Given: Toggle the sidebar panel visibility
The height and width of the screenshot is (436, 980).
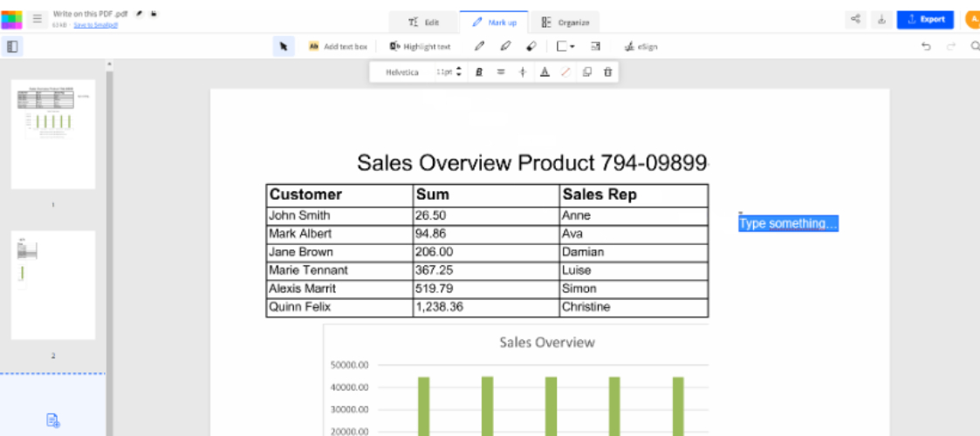Looking at the screenshot, I should point(12,46).
